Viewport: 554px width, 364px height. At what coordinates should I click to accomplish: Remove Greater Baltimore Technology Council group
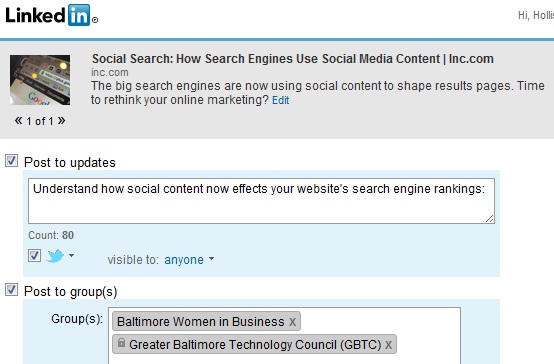[x=388, y=345]
